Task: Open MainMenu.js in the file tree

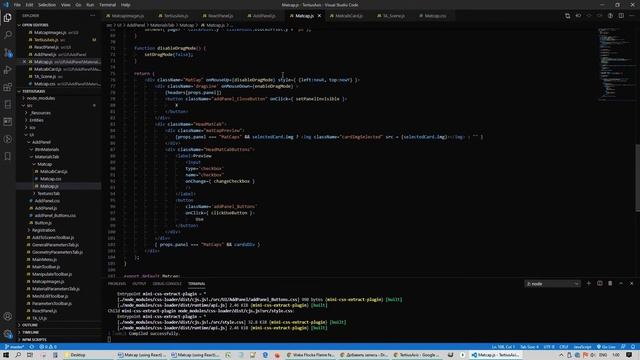Action: coord(44,260)
